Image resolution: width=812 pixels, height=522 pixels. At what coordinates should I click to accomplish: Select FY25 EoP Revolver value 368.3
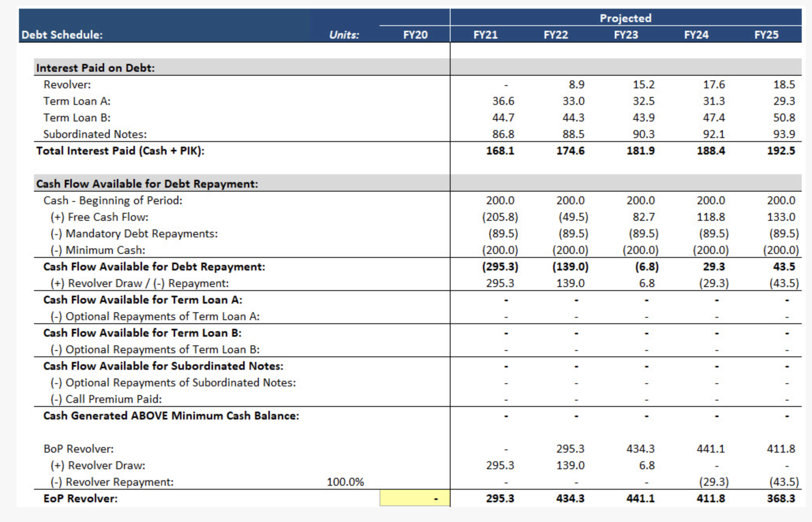pyautogui.click(x=781, y=498)
